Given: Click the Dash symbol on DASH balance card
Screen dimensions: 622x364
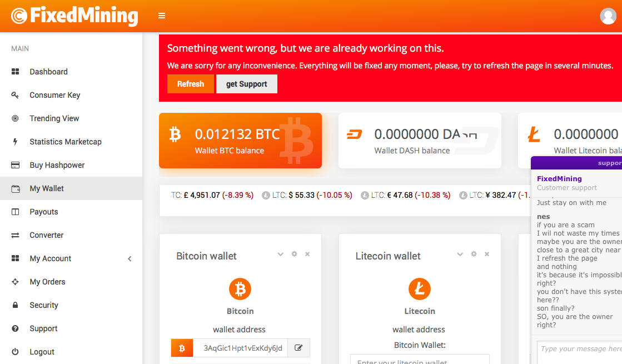Looking at the screenshot, I should (x=354, y=134).
